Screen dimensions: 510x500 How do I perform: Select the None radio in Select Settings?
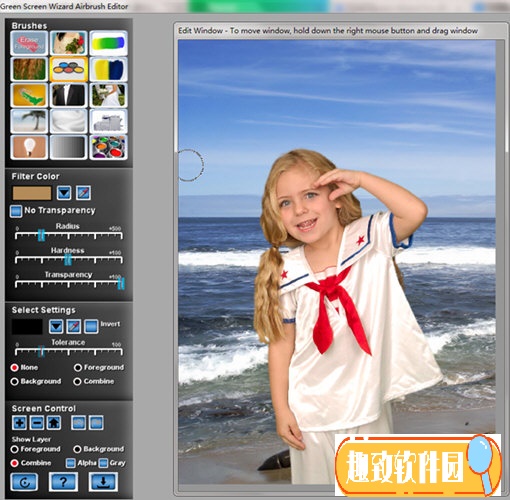(14, 368)
